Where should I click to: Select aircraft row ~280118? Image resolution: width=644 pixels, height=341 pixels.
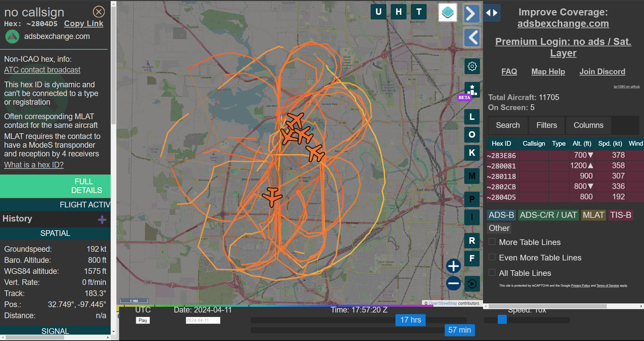565,176
